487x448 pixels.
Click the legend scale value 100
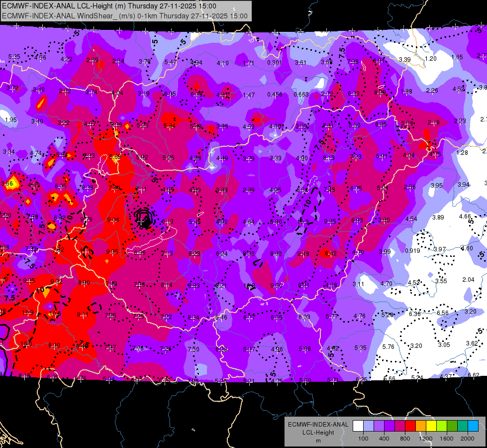point(363,439)
